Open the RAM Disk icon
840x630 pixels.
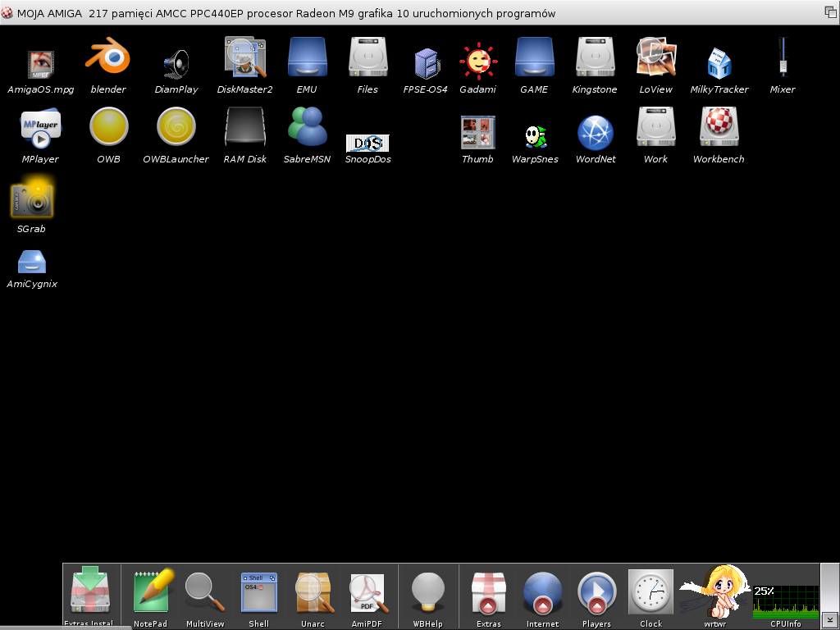point(244,126)
